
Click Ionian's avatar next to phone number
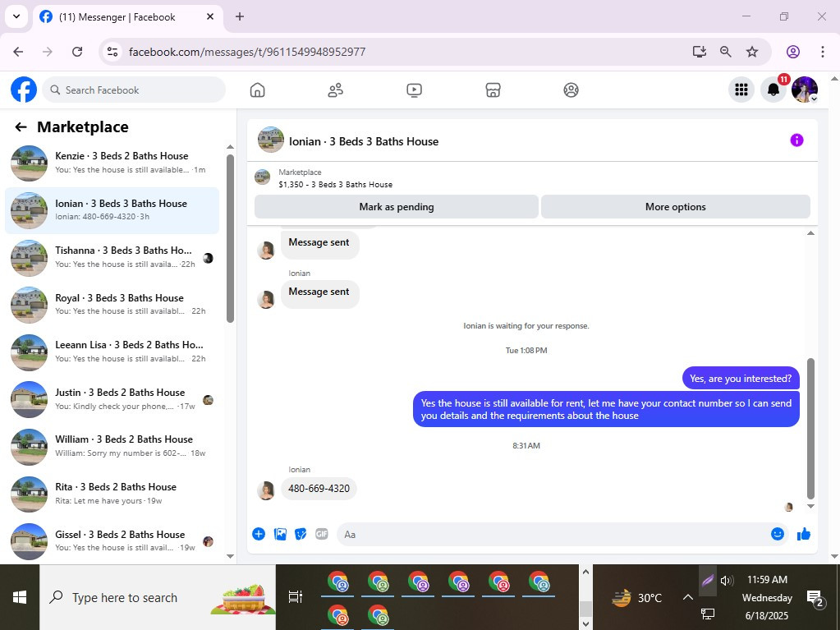point(266,490)
